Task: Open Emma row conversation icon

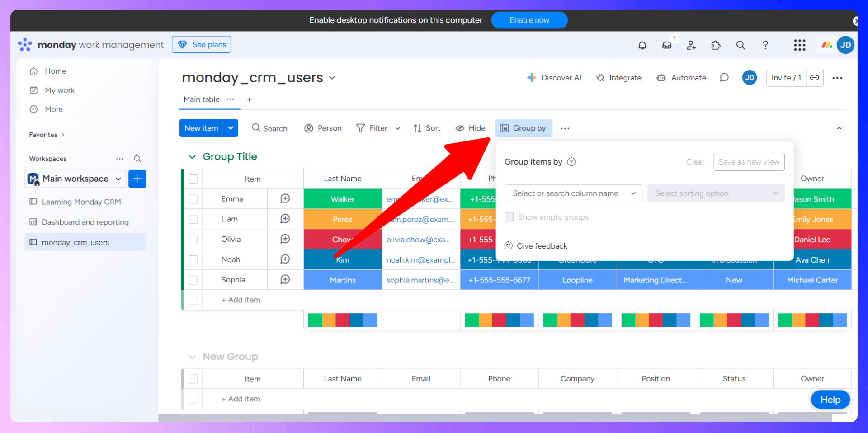Action: [x=285, y=198]
